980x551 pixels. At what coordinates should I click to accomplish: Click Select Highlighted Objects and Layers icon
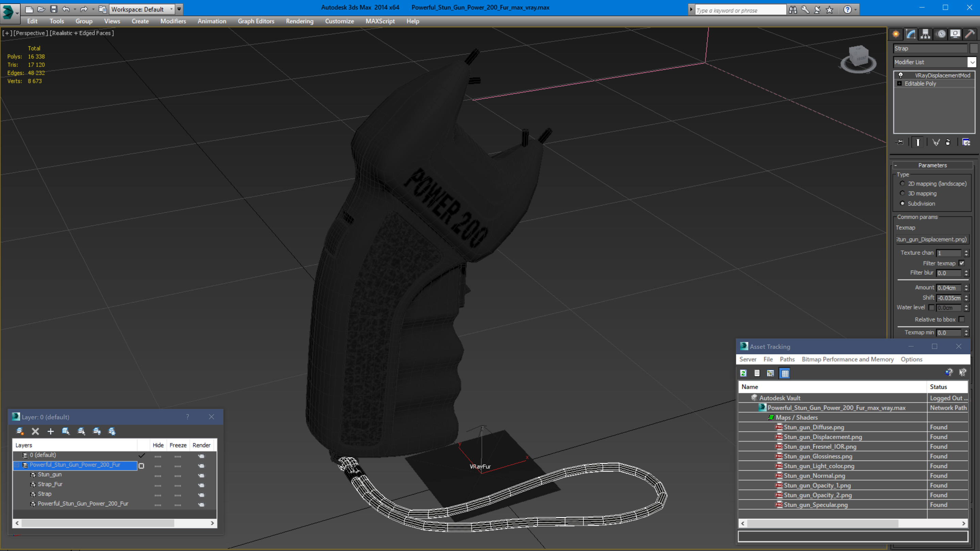[66, 431]
